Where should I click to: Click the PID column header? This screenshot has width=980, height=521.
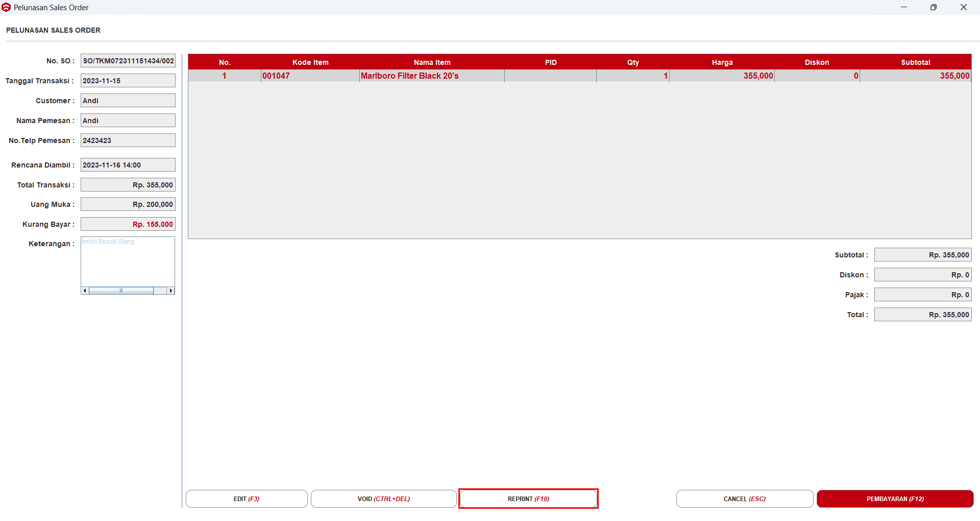click(x=551, y=62)
